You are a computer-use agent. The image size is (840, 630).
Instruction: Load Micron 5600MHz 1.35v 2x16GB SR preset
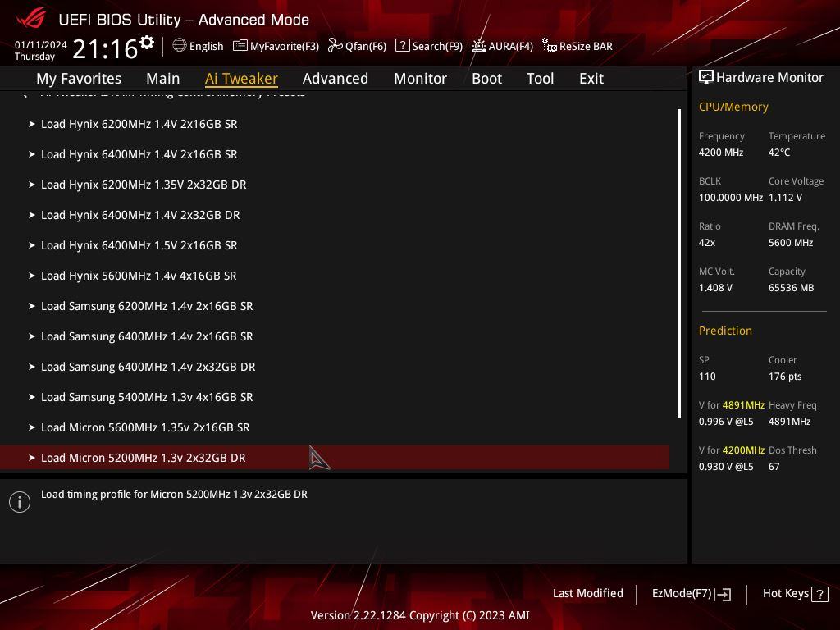point(335,427)
